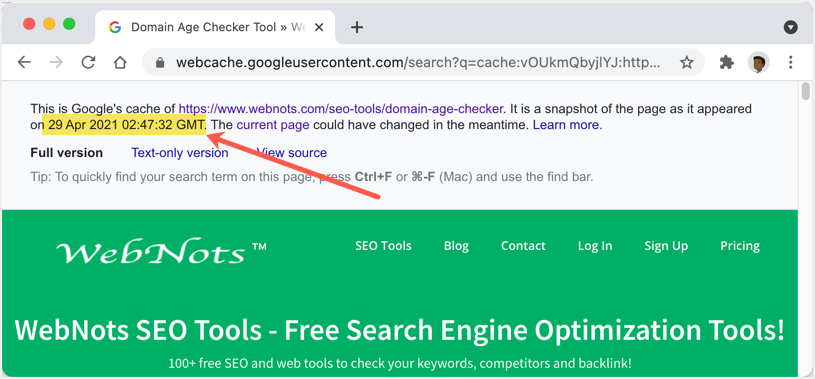Open the webnots.com domain-age-checker link
This screenshot has height=379, width=815.
(x=341, y=109)
